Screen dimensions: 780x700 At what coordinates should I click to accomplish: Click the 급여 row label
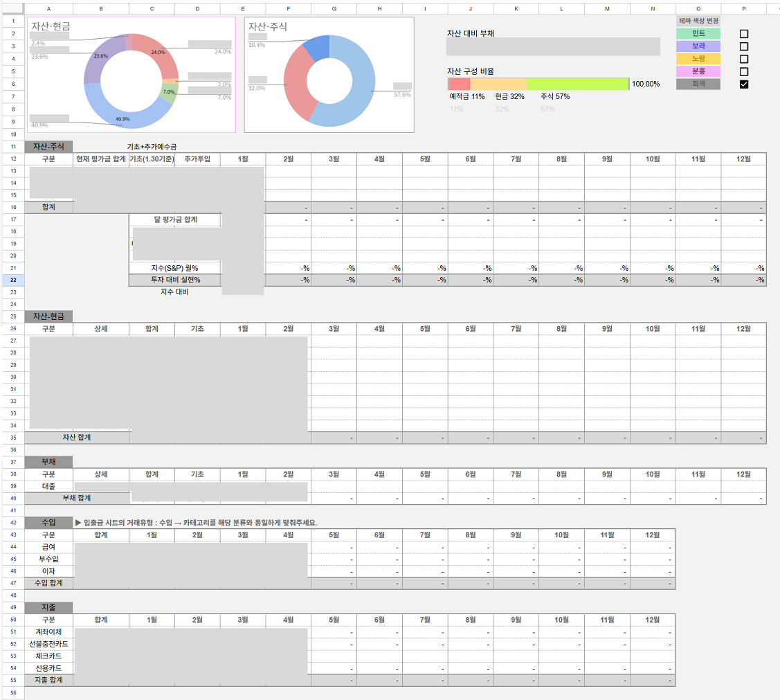coord(48,547)
